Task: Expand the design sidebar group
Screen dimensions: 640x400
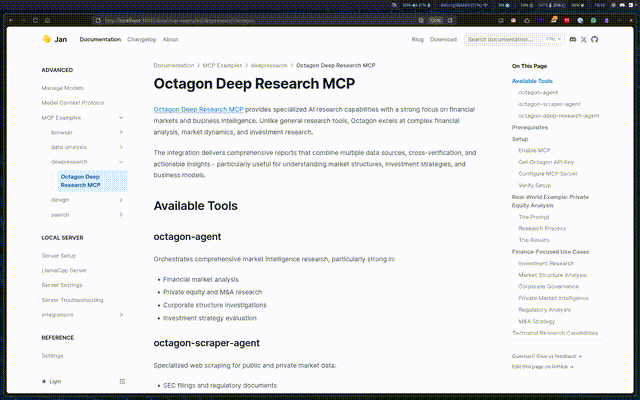Action: [x=121, y=200]
